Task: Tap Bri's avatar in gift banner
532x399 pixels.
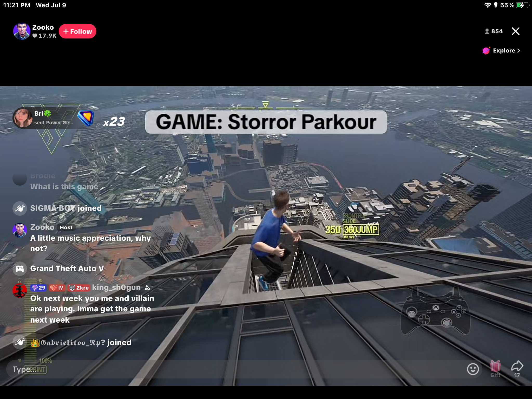Action: (23, 118)
